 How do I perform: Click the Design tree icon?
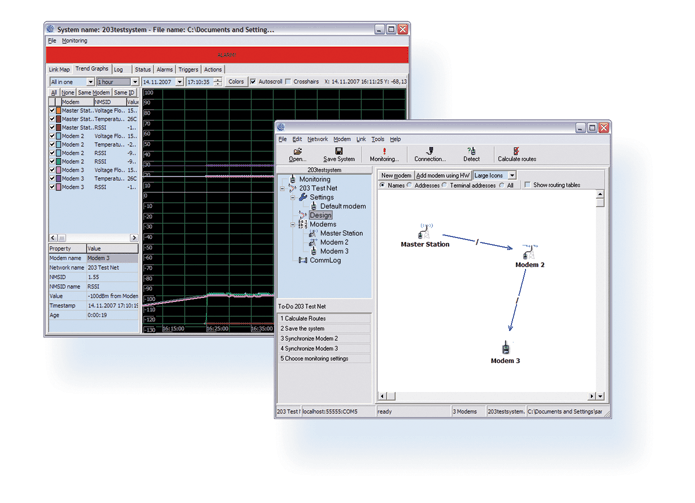pos(303,215)
